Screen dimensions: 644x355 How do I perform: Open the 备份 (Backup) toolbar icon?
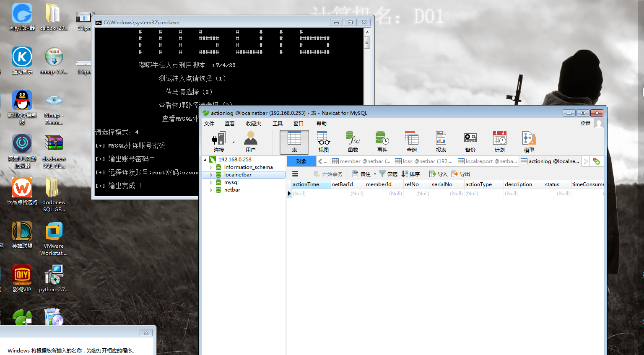tap(470, 142)
